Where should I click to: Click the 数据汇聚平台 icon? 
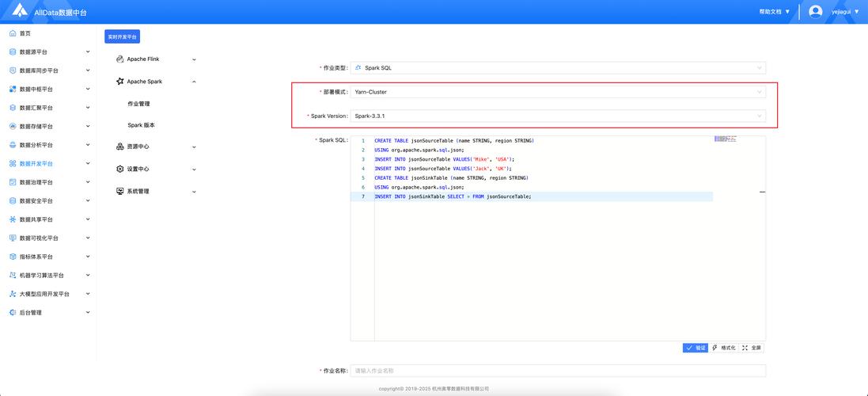tap(13, 108)
